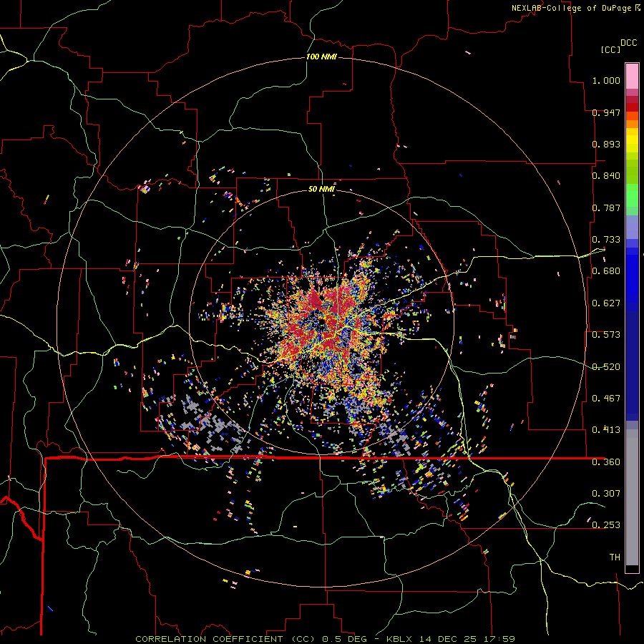The width and height of the screenshot is (644, 644).
Task: Click the 0.307 scale value
Action: 606,494
